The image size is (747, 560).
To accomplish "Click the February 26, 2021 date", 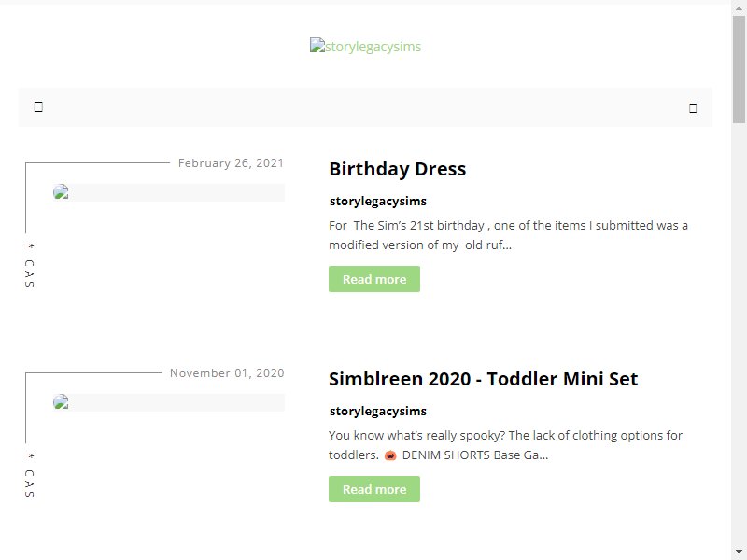I will [231, 163].
